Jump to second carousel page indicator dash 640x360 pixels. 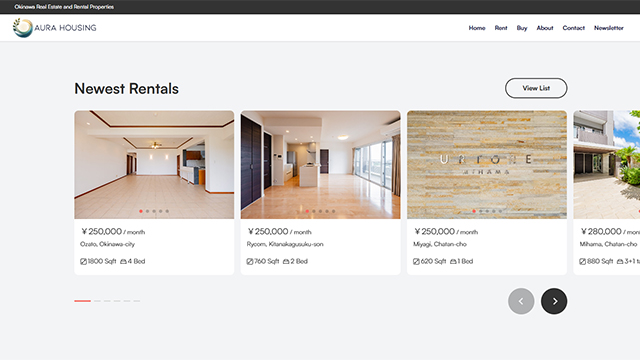pos(97,301)
